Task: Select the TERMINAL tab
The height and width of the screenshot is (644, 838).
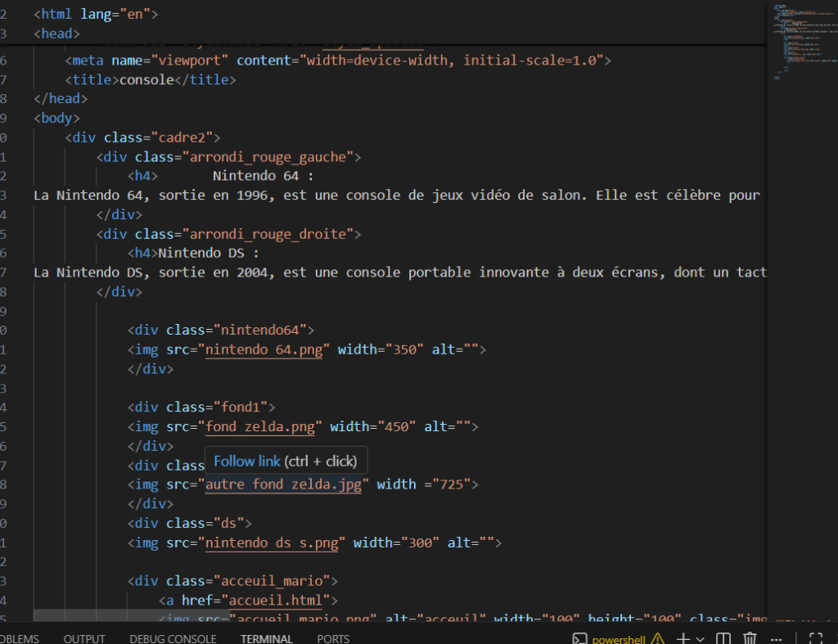Action: 266,639
